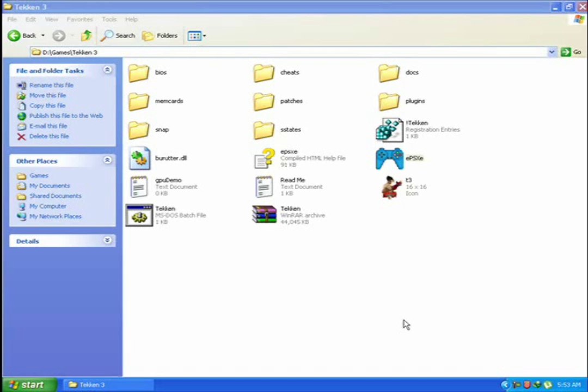Expand the Details panel
The height and width of the screenshot is (392, 588).
pos(107,241)
